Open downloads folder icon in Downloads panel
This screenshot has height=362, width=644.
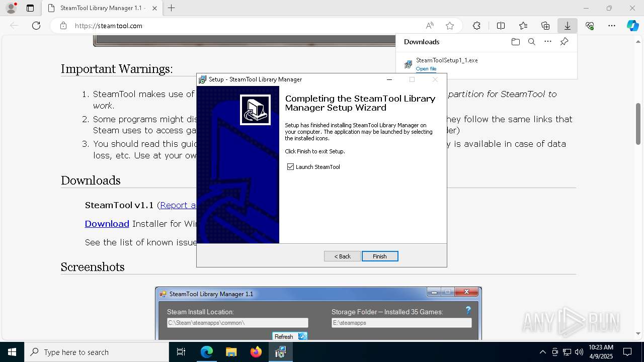[515, 42]
